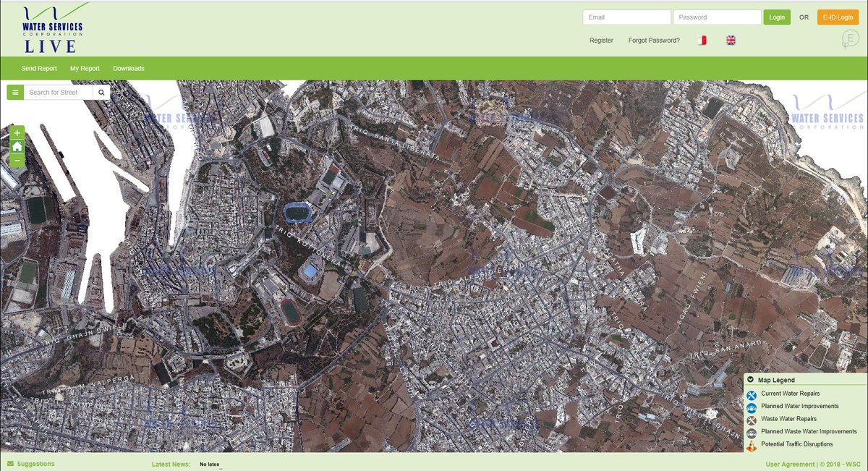The image size is (868, 471).
Task: Click the orange E-ID Login button
Action: (x=838, y=17)
